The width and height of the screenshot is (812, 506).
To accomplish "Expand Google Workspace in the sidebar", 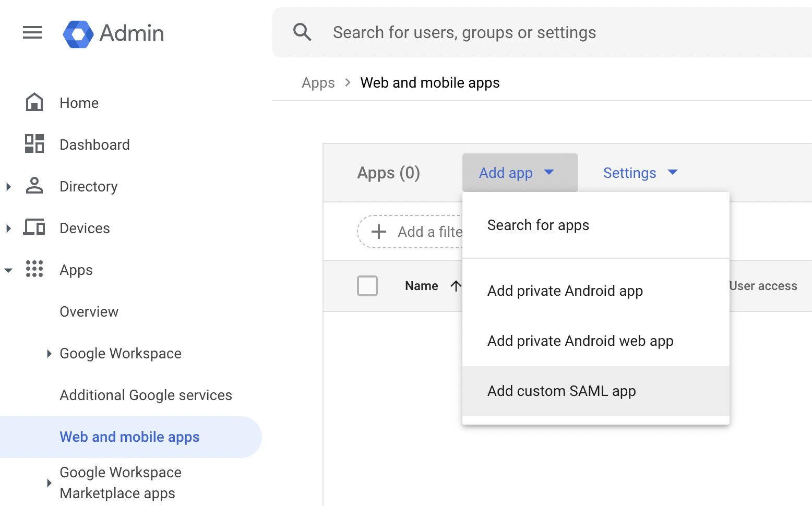I will tap(49, 353).
